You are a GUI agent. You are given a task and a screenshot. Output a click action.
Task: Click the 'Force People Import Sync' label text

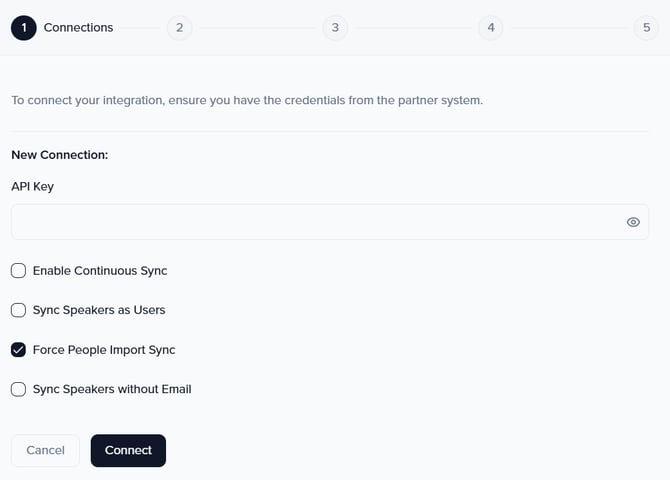(104, 350)
